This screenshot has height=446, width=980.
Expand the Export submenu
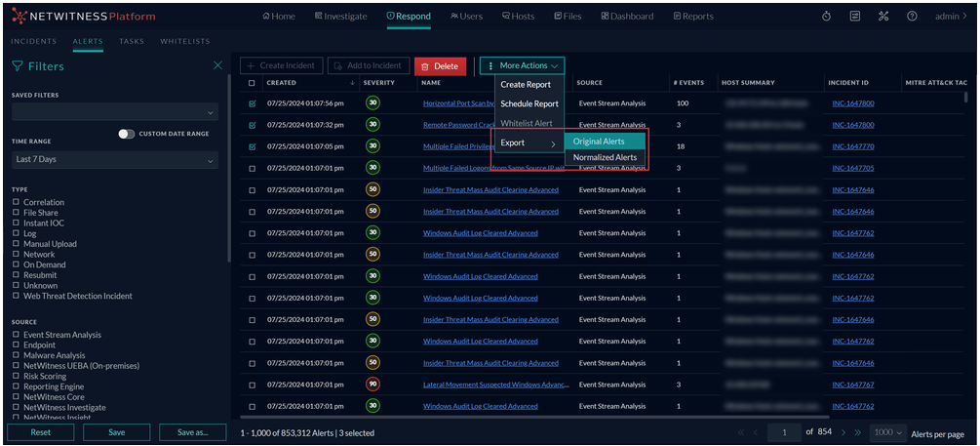(x=529, y=143)
